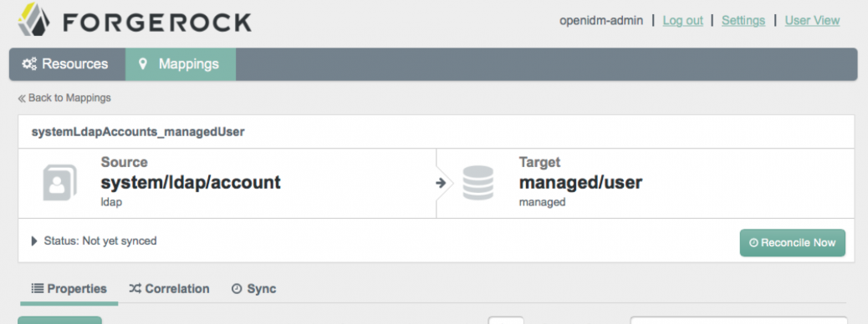Click the ForgeRock logo icon
Image resolution: width=868 pixels, height=324 pixels.
pyautogui.click(x=34, y=19)
